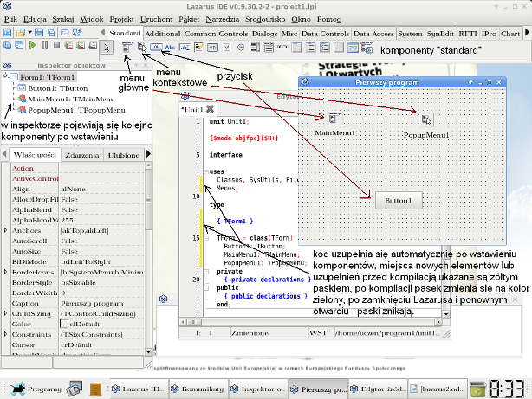532x399 pixels.
Task: Click the New Form icon
Action: (x=64, y=33)
